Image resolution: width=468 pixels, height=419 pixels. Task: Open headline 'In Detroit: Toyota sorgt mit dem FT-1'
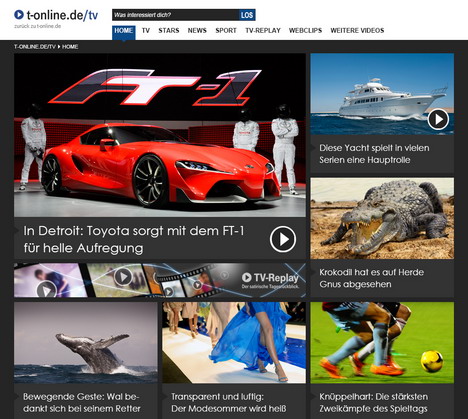(x=133, y=239)
